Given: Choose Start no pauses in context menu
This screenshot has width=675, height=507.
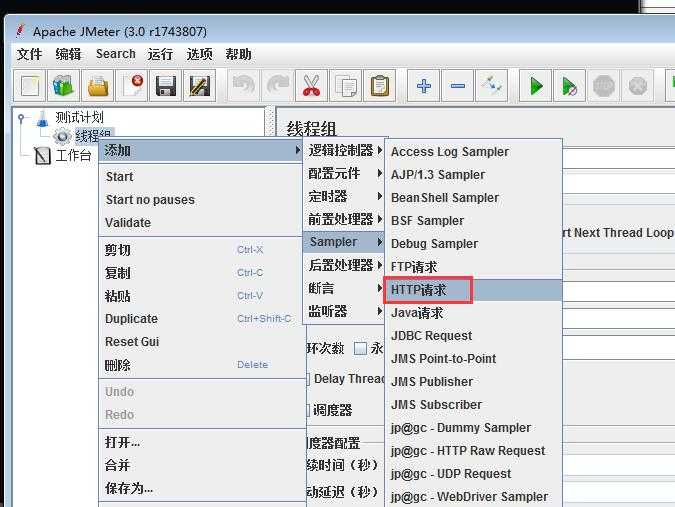Looking at the screenshot, I should pyautogui.click(x=201, y=200).
